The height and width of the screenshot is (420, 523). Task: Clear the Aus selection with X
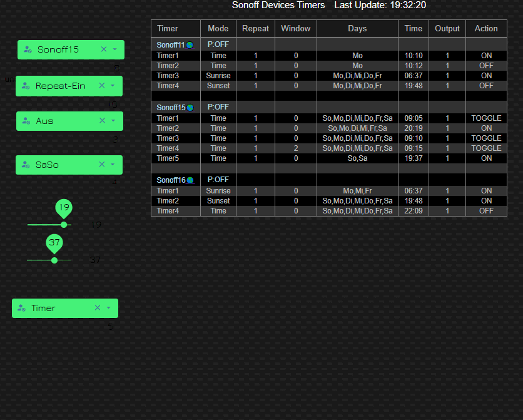(103, 121)
